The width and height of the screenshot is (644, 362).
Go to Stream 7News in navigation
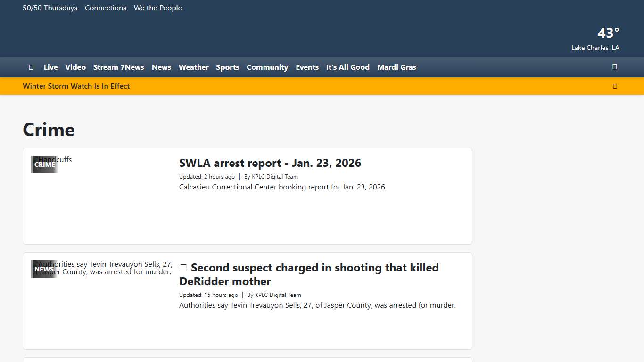tap(119, 67)
